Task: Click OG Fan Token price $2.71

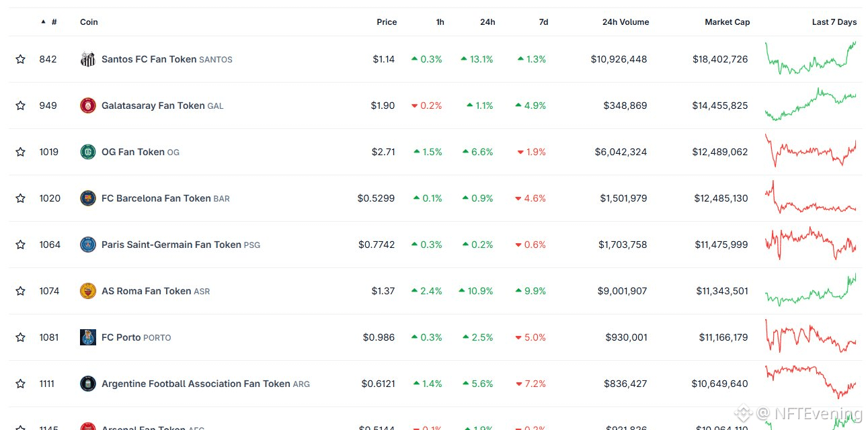Action: tap(383, 152)
